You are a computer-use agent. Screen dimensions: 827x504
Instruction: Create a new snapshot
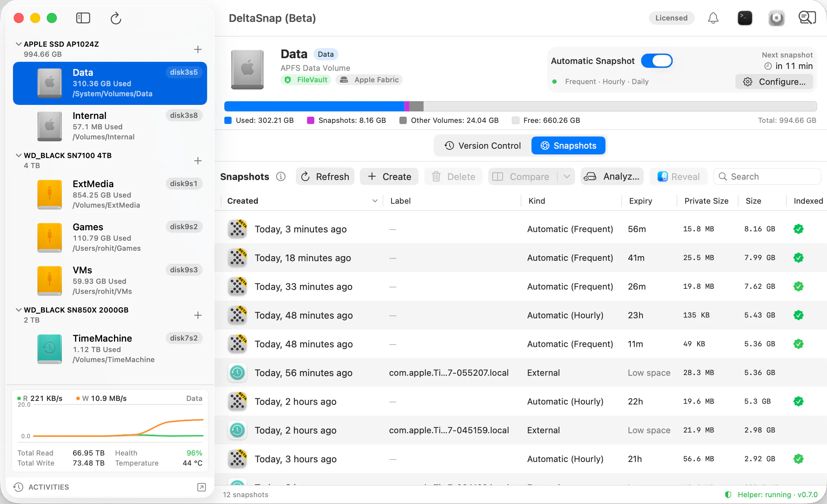pyautogui.click(x=389, y=176)
